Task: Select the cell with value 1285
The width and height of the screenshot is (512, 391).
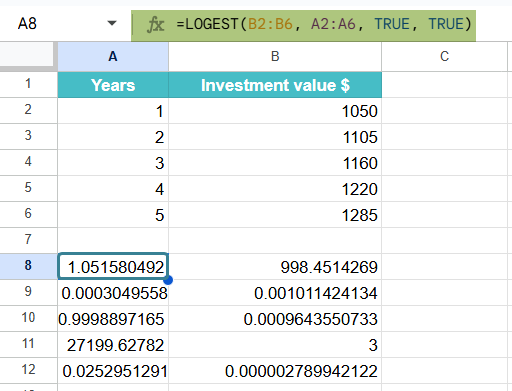Action: [275, 215]
